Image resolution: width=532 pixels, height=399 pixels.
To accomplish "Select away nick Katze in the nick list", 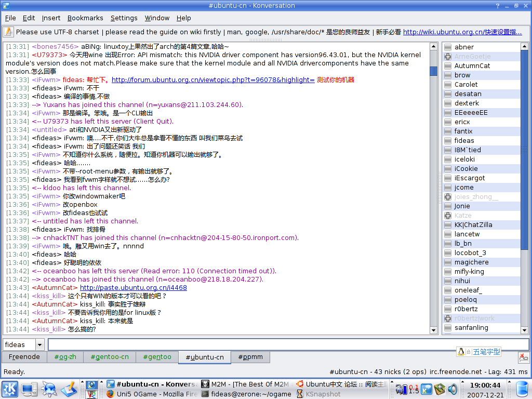I will 481,216.
